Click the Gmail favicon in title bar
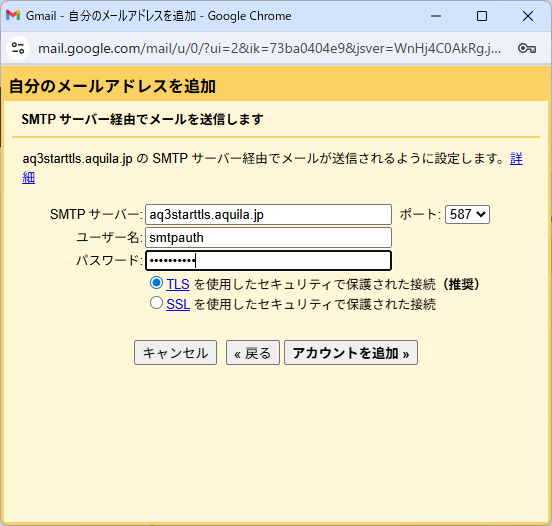Image resolution: width=552 pixels, height=526 pixels. (x=13, y=15)
